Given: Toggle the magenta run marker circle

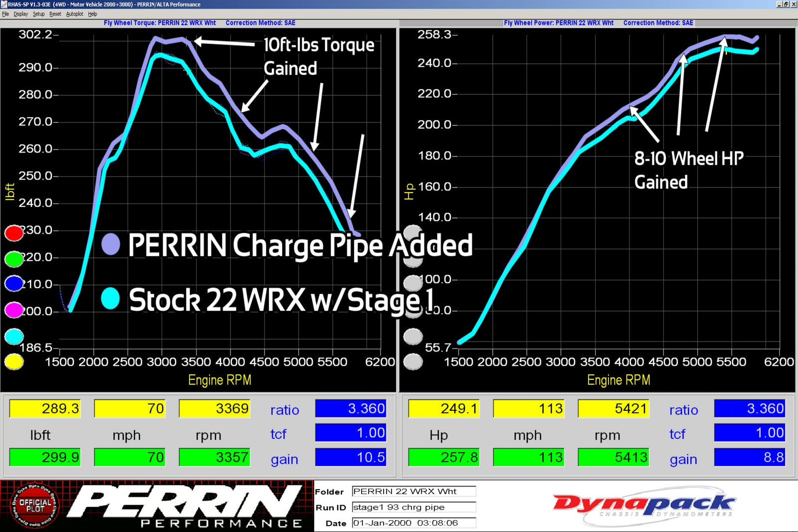Looking at the screenshot, I should [14, 310].
